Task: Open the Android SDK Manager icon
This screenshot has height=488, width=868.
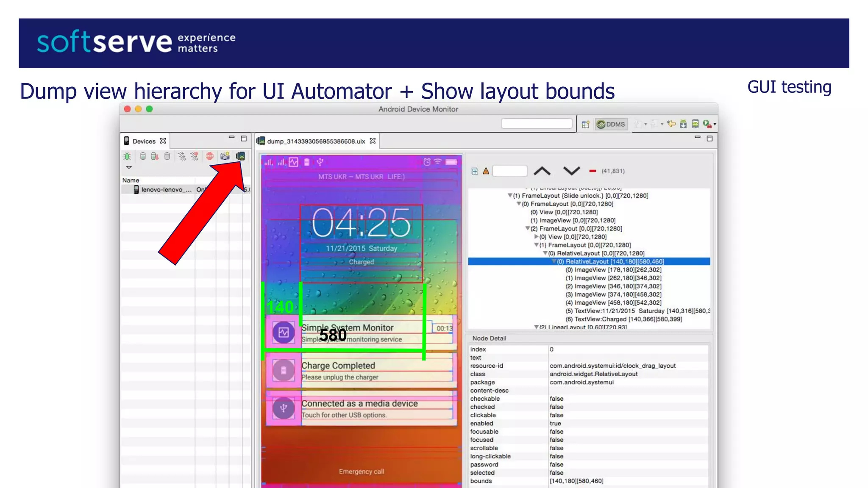Action: tap(683, 124)
